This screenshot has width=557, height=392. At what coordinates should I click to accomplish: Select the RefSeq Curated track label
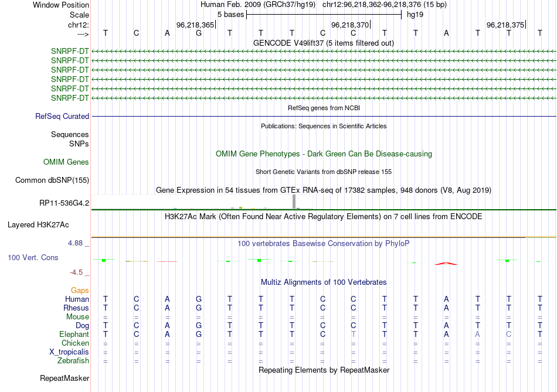pos(62,117)
